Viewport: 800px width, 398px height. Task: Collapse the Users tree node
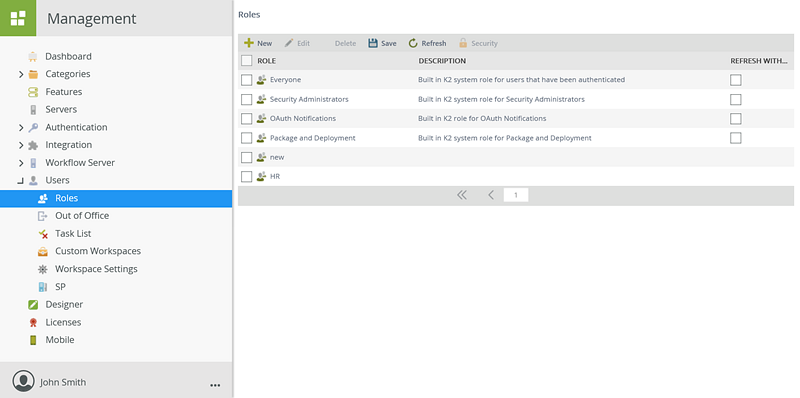(x=20, y=181)
